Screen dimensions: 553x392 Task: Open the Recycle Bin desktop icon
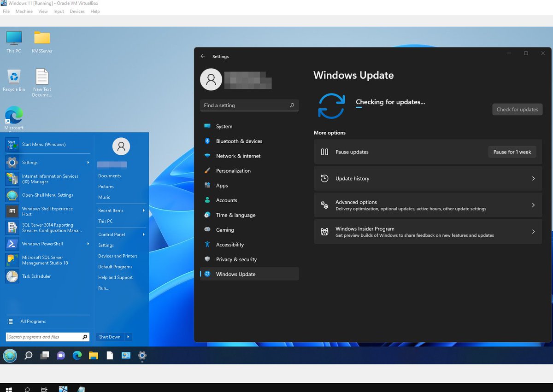(x=14, y=80)
